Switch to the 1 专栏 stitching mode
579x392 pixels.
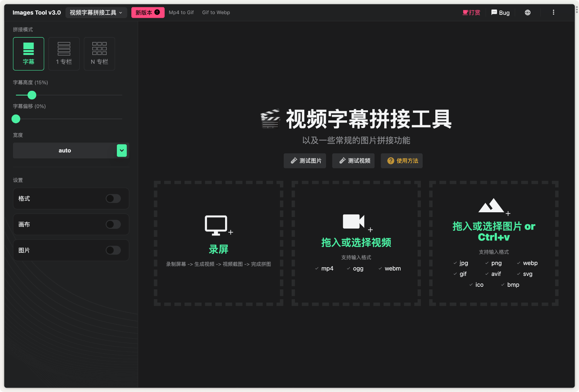click(x=64, y=54)
